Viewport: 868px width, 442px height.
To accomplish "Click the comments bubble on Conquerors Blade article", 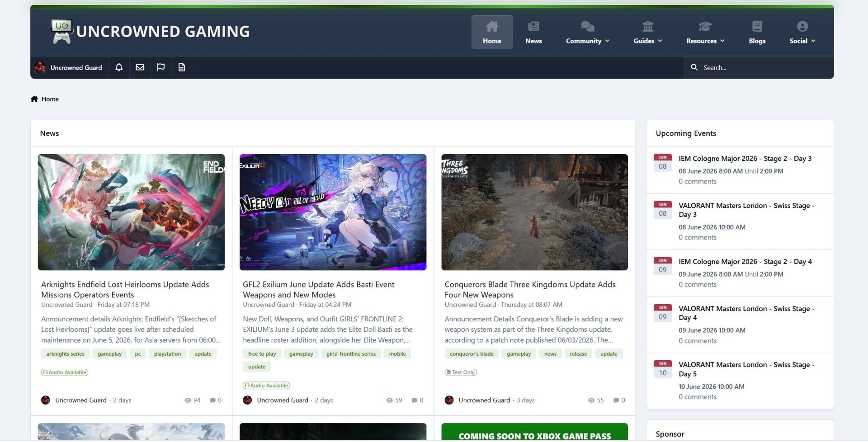I will 616,400.
